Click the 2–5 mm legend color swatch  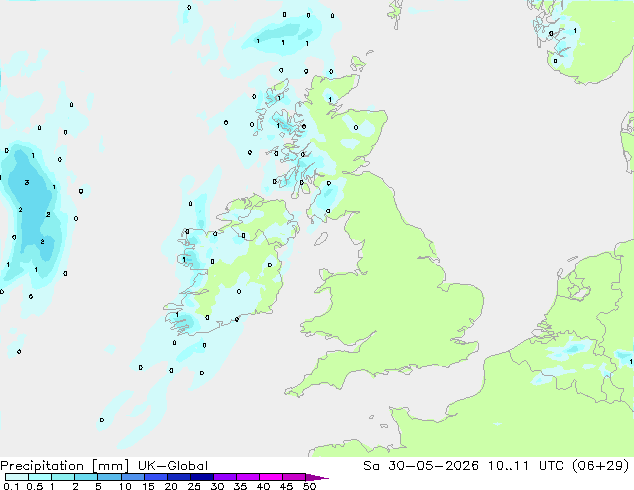tap(86, 477)
